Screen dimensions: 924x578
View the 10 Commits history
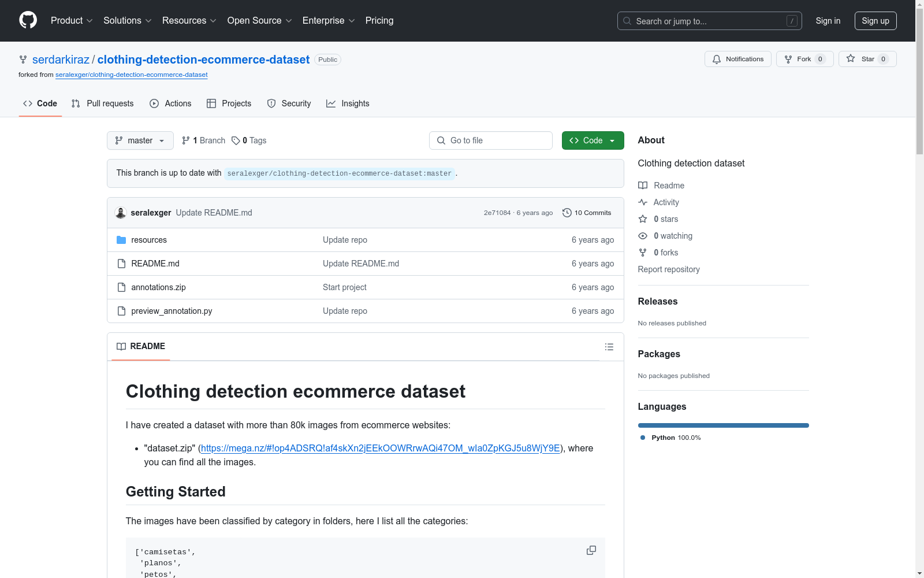point(587,213)
